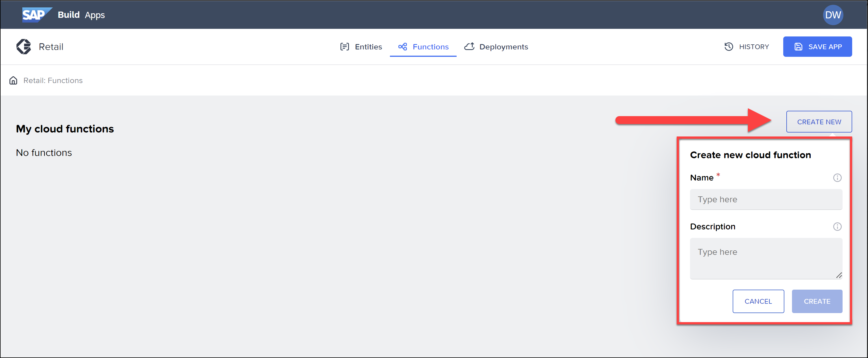Click the SAP logo icon
Viewport: 868px width, 358px height.
coord(36,15)
